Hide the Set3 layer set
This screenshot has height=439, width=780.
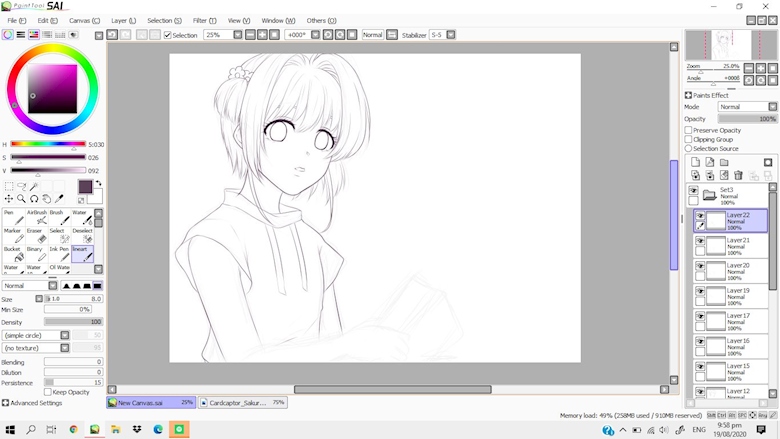(693, 190)
